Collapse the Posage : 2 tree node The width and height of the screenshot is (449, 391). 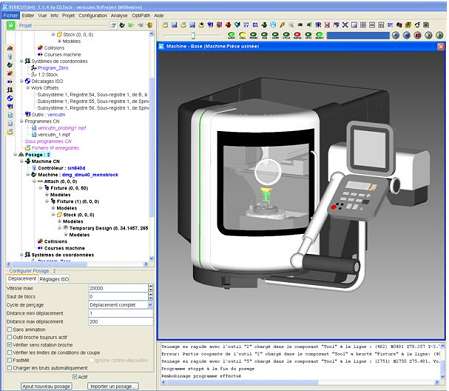(15, 155)
